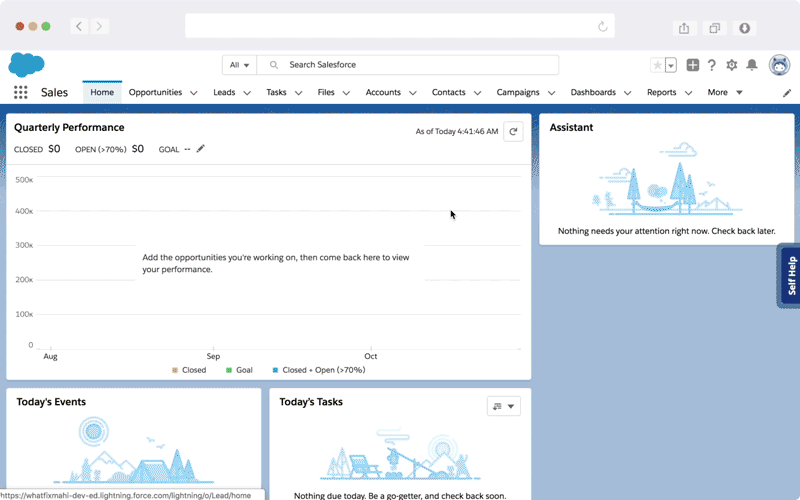Viewport: 800px width, 500px height.
Task: Click the CLOSED $0 value
Action: coord(54,148)
